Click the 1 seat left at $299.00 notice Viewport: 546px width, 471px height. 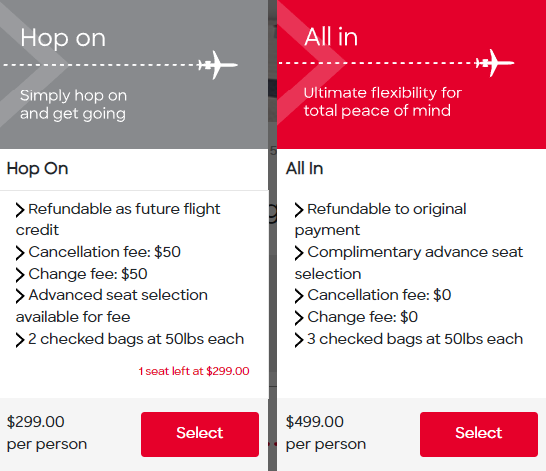pos(194,371)
